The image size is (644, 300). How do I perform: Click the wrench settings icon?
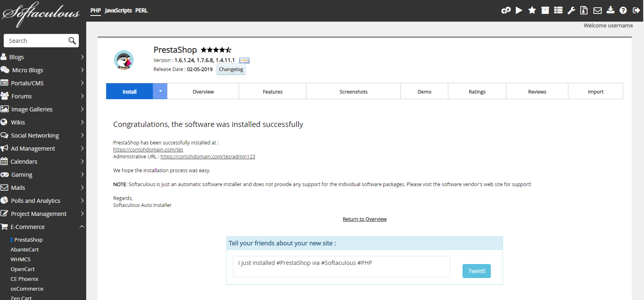[x=571, y=10]
